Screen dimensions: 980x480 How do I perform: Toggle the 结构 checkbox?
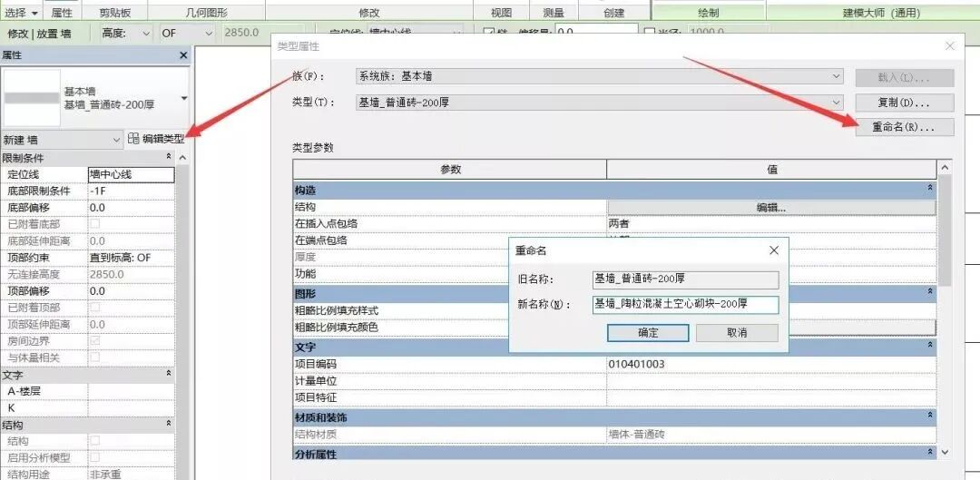[95, 441]
